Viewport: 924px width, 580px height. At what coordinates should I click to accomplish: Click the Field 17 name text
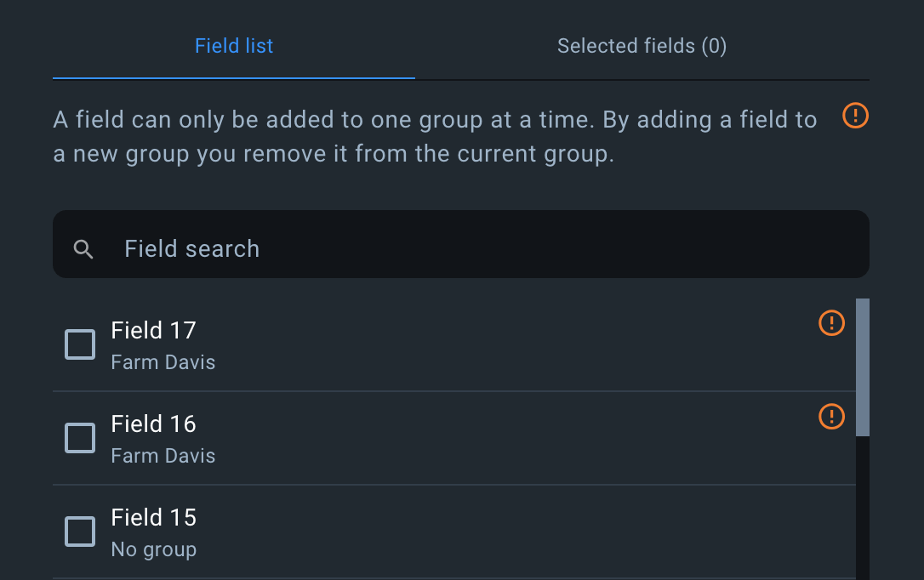(153, 330)
